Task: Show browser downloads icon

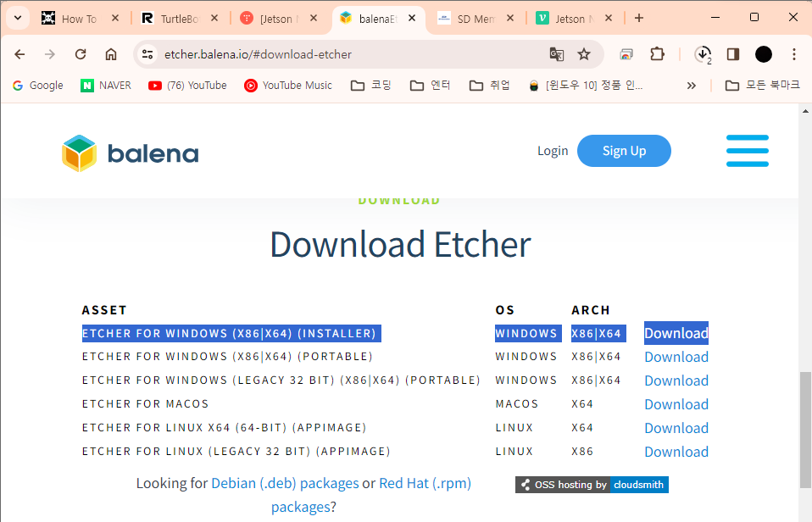Action: coord(704,54)
